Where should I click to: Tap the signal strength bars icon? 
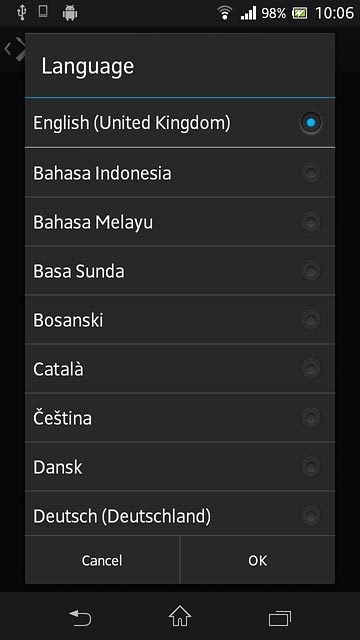pos(248,13)
